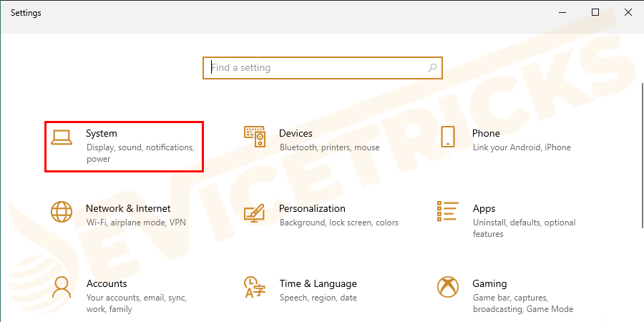Select the Accounts title text
This screenshot has width=644, height=322.
[x=107, y=283]
